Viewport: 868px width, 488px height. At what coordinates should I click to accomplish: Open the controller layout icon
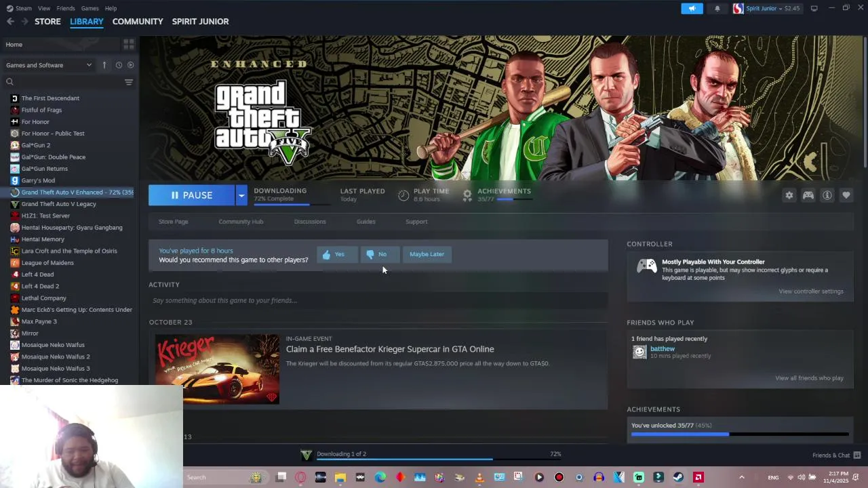pyautogui.click(x=808, y=195)
